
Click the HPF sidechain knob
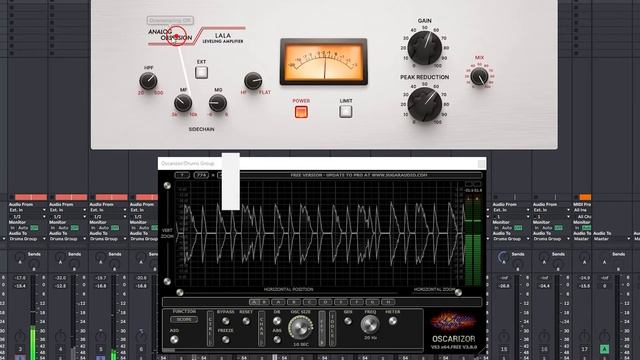tap(148, 81)
